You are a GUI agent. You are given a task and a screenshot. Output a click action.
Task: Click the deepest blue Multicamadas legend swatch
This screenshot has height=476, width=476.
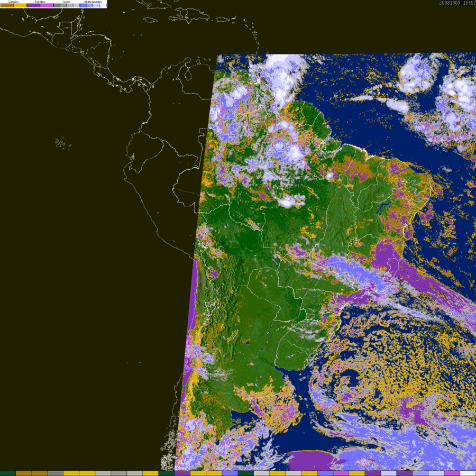(83, 5)
